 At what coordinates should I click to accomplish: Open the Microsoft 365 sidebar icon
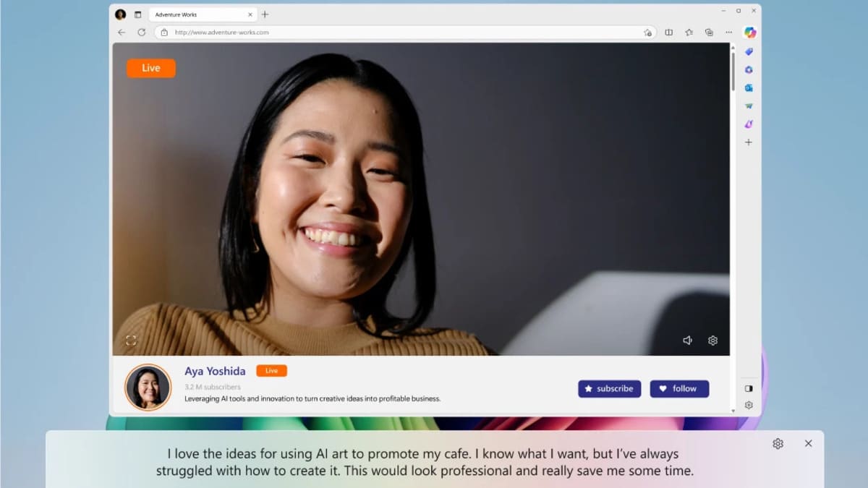click(749, 69)
